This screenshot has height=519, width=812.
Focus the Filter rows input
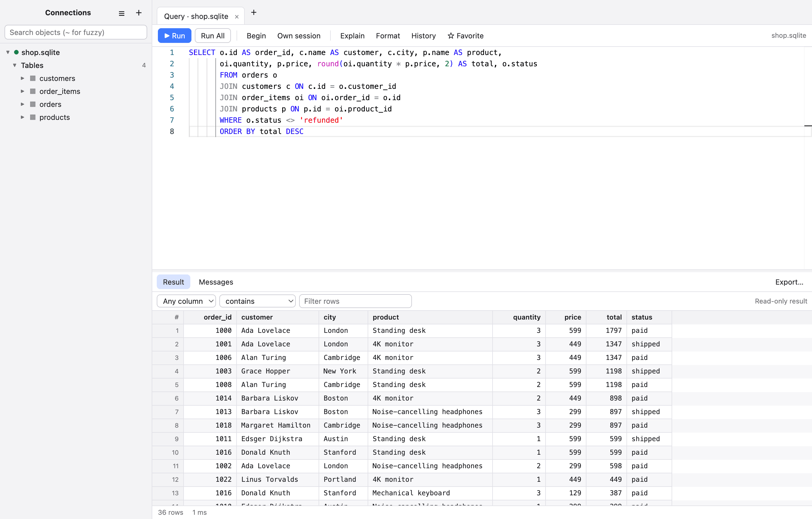[x=355, y=301]
